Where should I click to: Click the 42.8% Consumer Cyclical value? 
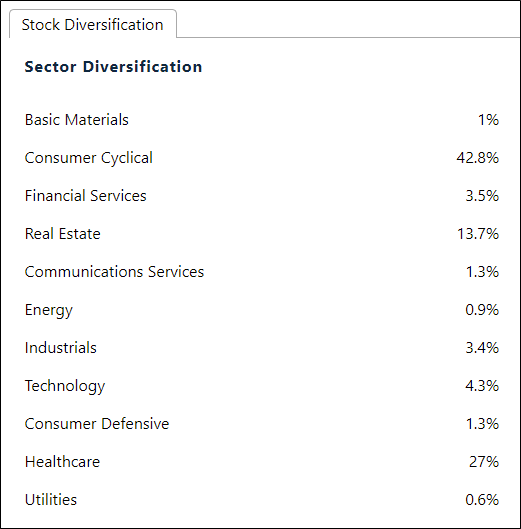[x=477, y=158]
